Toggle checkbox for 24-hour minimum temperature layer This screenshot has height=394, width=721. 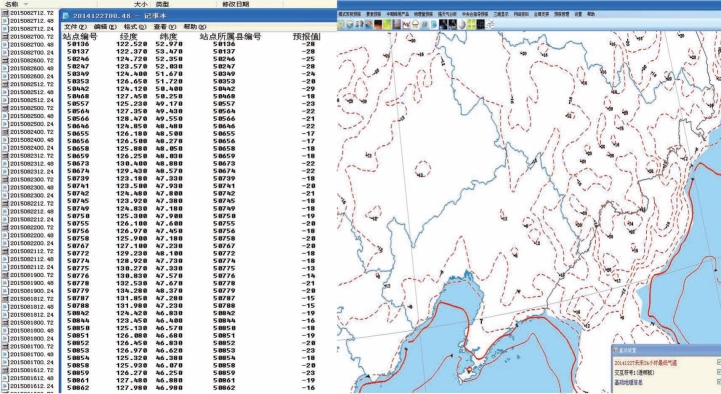(719, 363)
